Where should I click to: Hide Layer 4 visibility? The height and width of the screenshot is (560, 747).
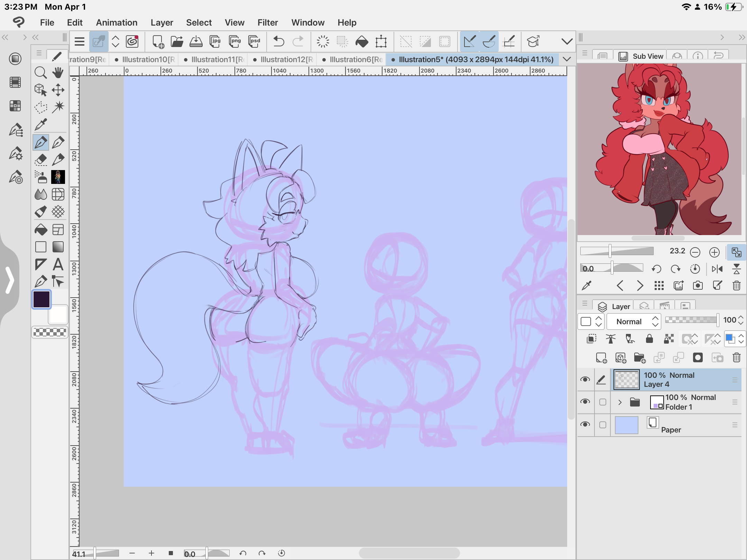[585, 380]
